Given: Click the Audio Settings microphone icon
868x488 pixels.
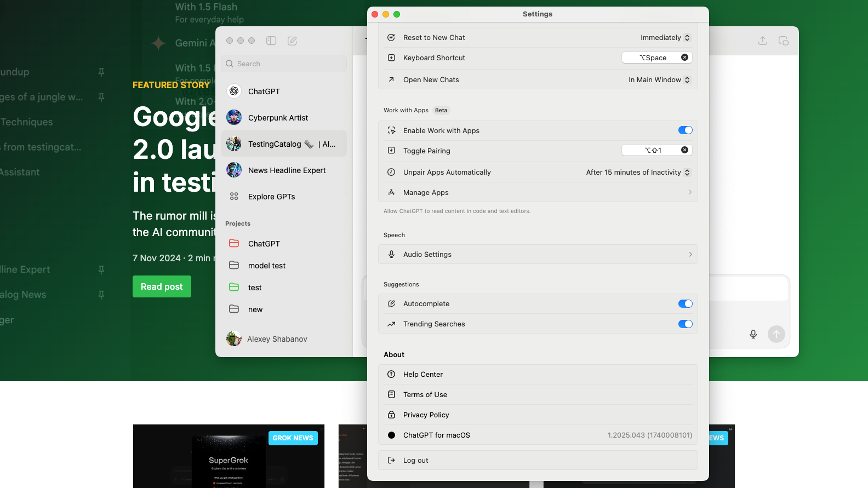Looking at the screenshot, I should tap(391, 254).
